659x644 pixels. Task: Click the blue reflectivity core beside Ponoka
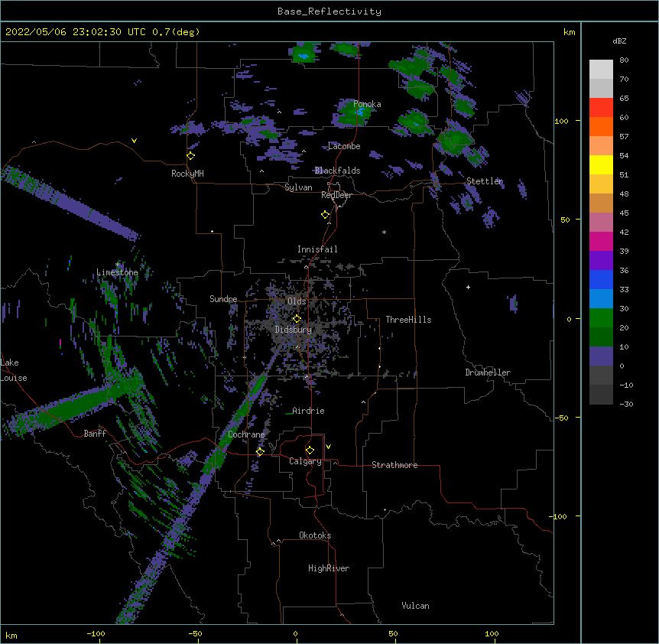coord(360,112)
